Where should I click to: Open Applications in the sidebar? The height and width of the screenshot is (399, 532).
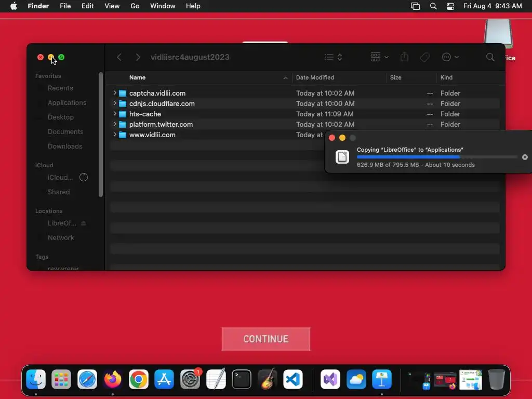click(67, 102)
